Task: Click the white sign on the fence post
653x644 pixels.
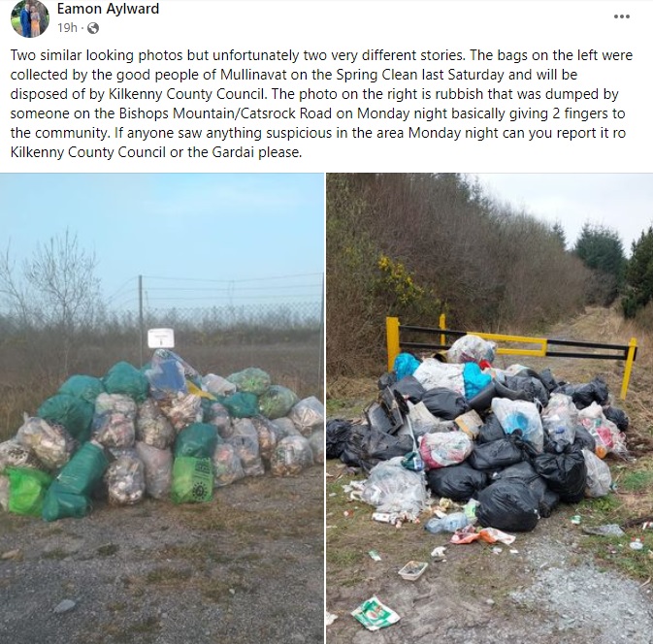Action: click(x=161, y=338)
